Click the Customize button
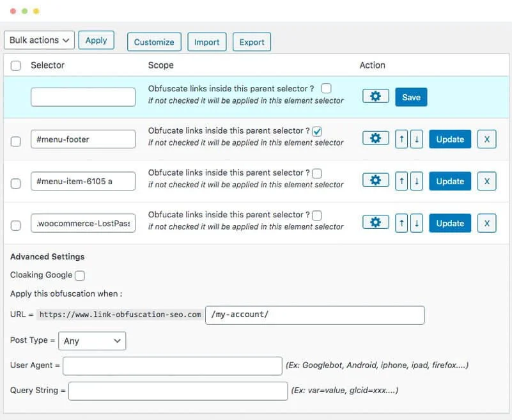 (154, 42)
